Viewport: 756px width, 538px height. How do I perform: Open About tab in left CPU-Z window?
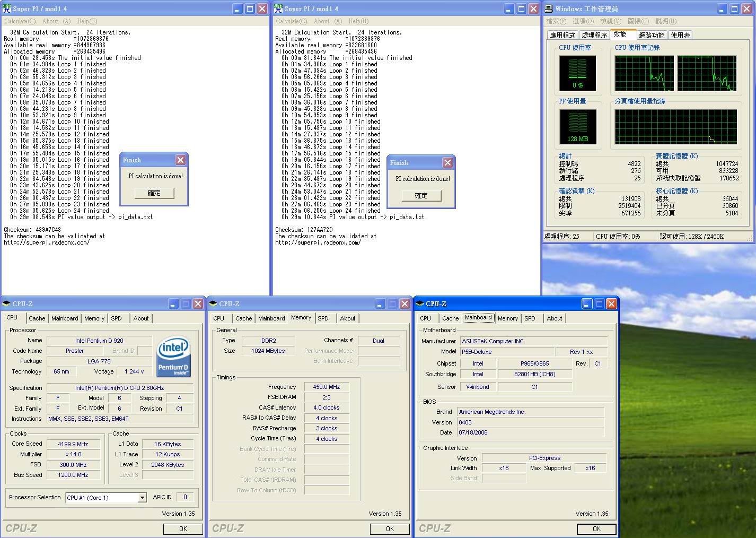click(x=141, y=318)
